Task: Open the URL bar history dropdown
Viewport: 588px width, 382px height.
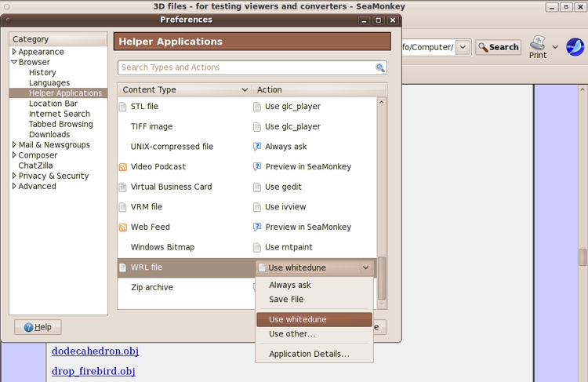Action: click(463, 47)
